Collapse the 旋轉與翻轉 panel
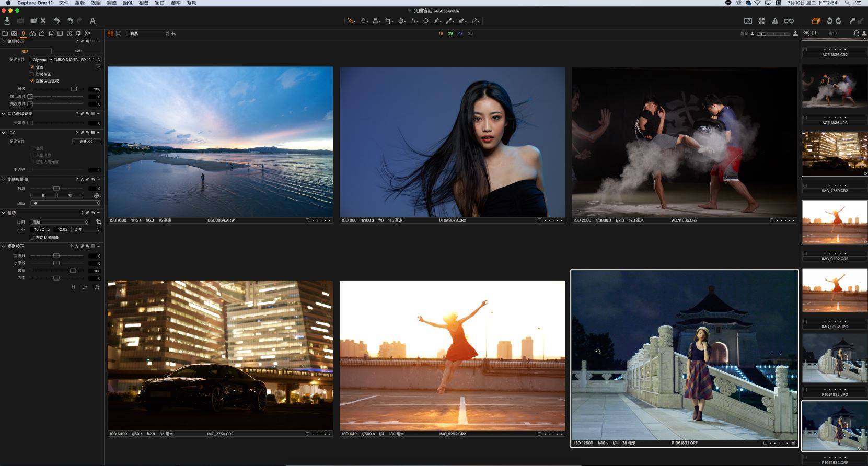Viewport: 868px width, 466px height. point(4,180)
